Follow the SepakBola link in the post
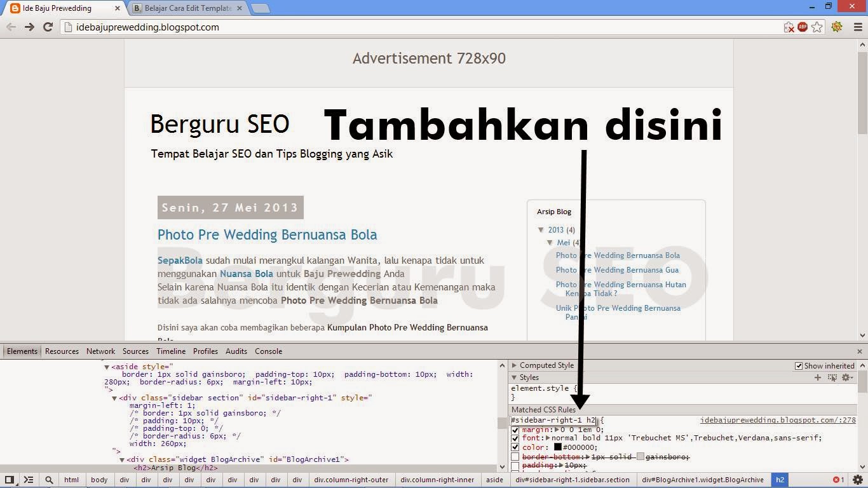Screen dimensions: 868x488 pos(180,260)
